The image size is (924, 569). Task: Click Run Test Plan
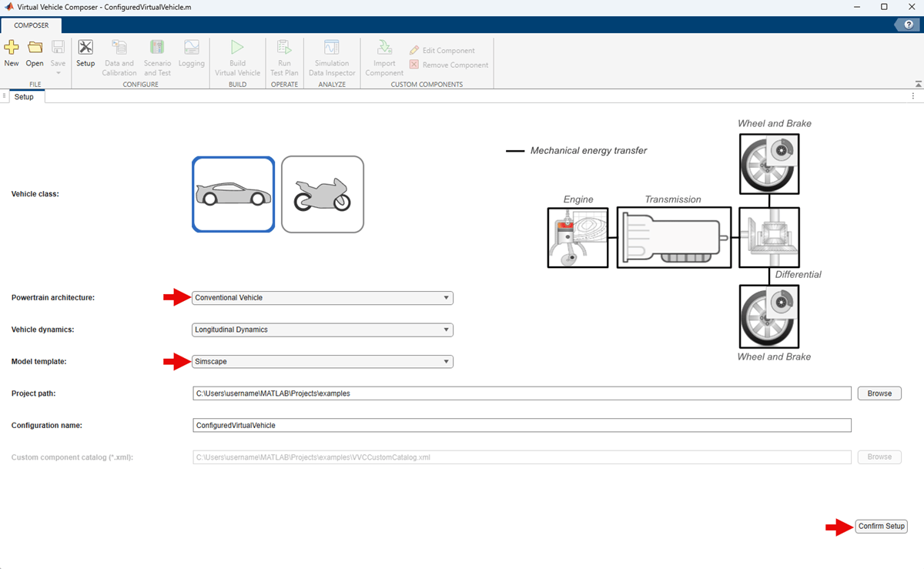coord(284,58)
